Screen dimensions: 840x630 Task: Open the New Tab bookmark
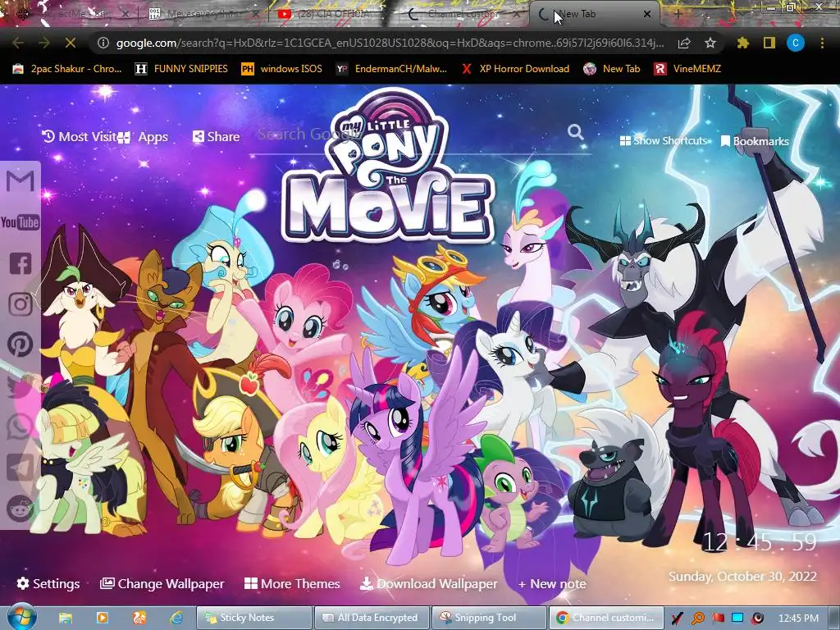click(x=612, y=69)
